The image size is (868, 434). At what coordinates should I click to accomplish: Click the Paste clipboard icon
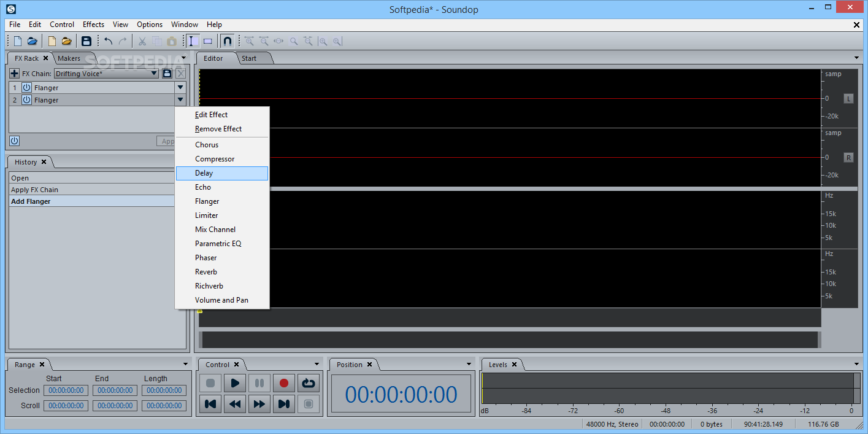pos(172,41)
